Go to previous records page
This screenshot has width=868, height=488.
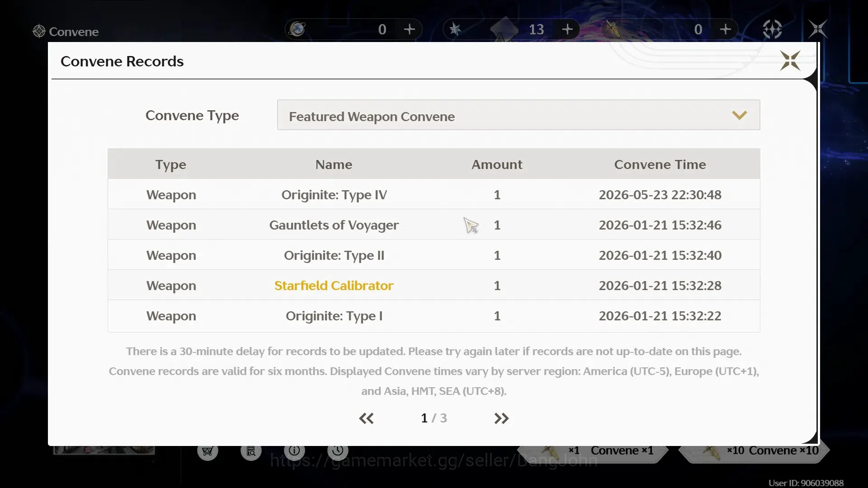[366, 418]
